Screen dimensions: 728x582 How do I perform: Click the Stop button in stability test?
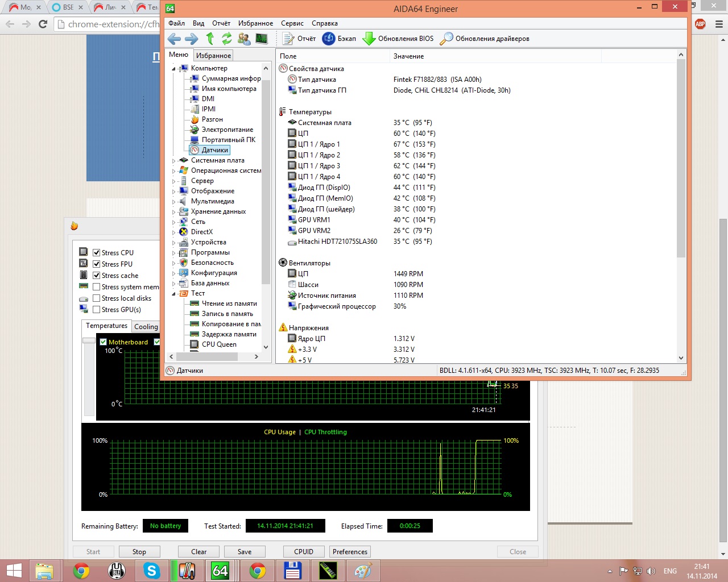click(139, 552)
